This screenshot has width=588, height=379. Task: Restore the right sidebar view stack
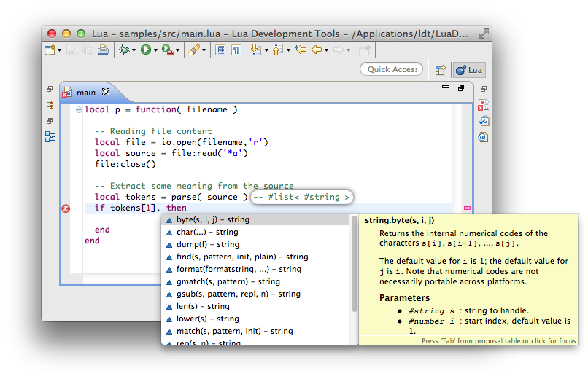click(484, 89)
